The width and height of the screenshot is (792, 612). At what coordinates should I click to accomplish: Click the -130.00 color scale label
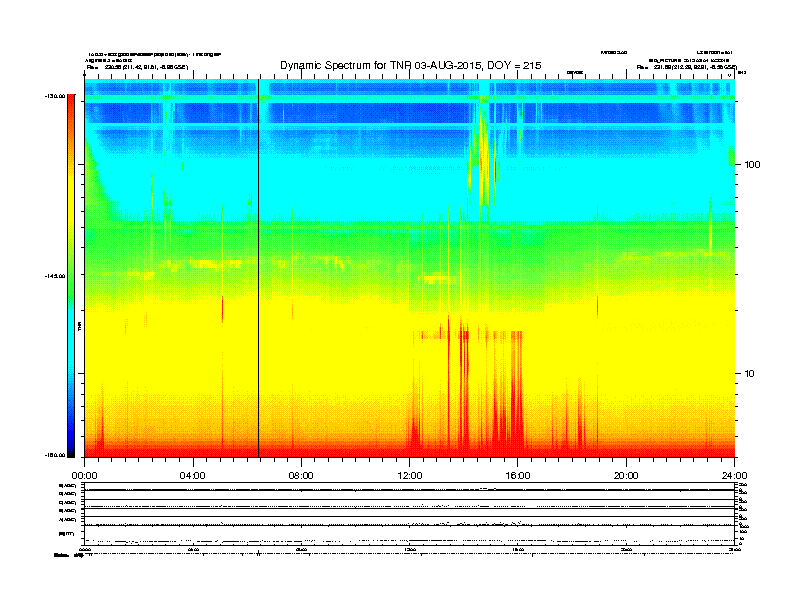pos(55,96)
